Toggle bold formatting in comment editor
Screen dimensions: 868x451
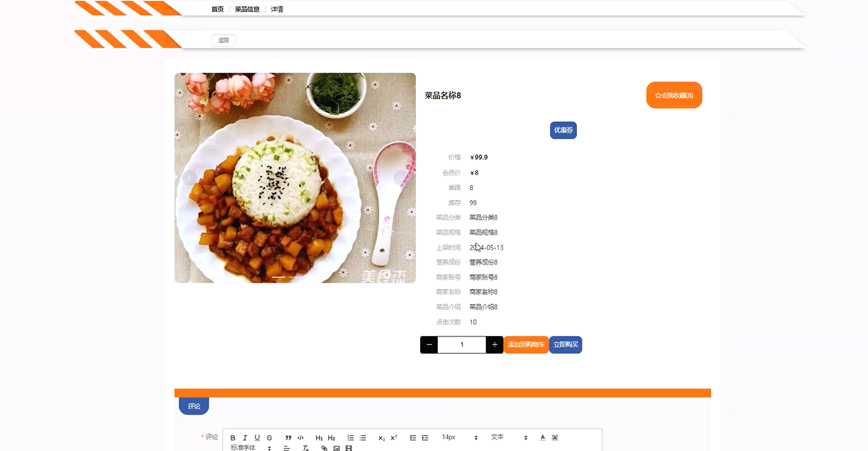coord(233,438)
